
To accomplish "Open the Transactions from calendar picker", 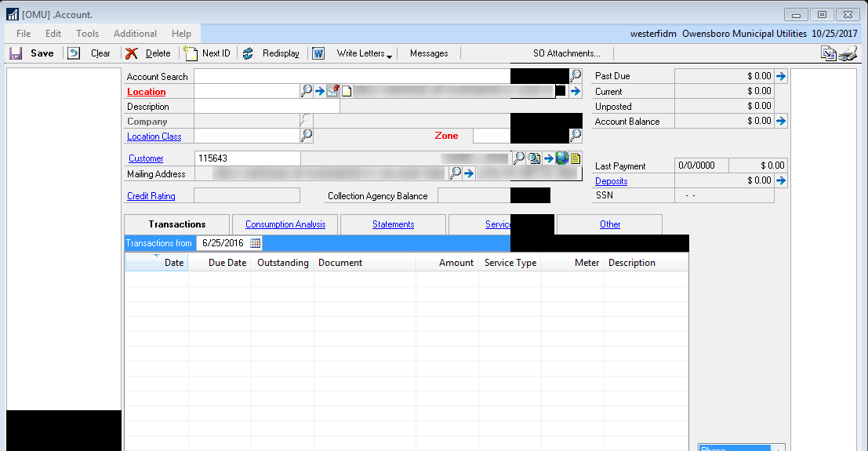I will tap(255, 243).
